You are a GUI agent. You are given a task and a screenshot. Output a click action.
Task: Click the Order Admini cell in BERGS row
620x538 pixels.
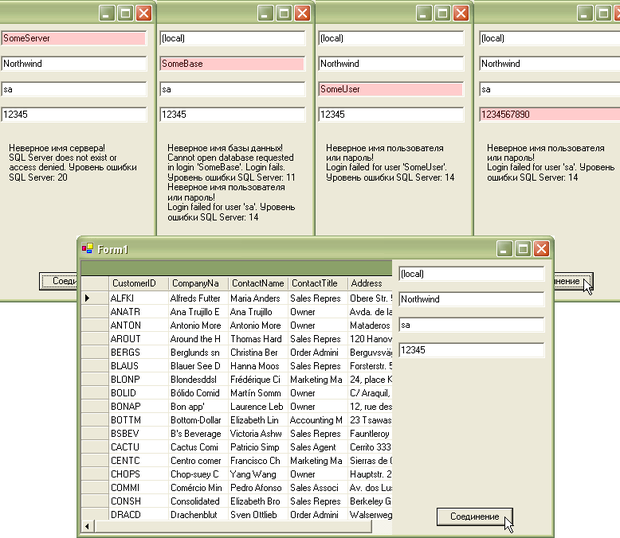[318, 352]
